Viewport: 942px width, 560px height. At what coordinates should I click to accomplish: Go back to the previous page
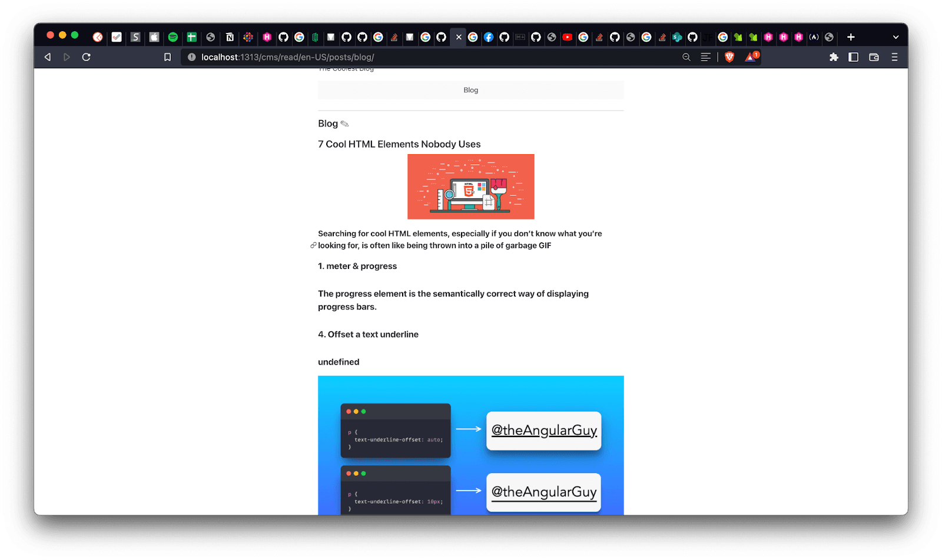pyautogui.click(x=48, y=57)
